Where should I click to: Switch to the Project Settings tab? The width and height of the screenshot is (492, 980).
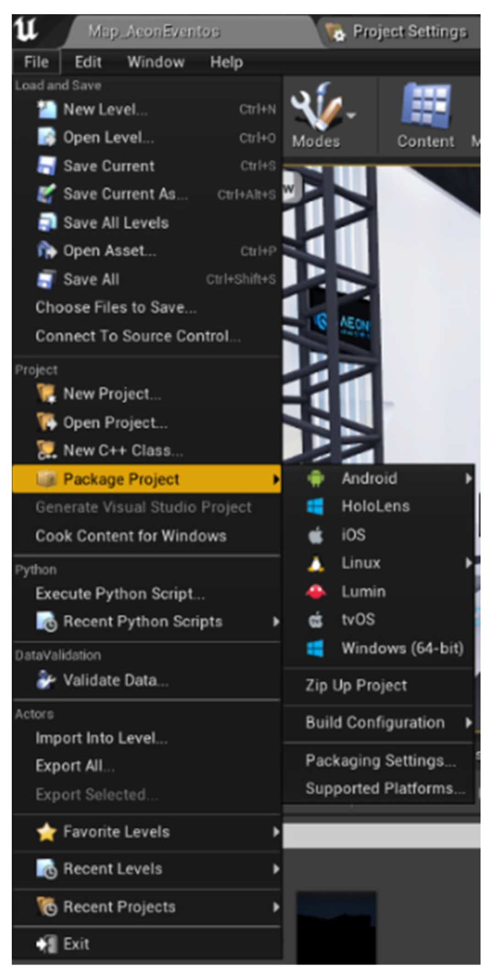[409, 32]
